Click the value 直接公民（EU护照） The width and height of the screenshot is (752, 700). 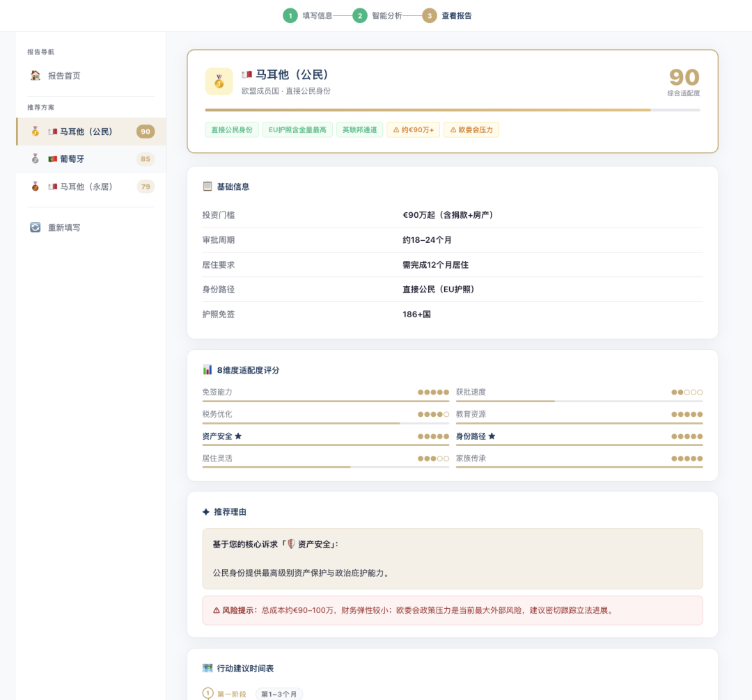pyautogui.click(x=439, y=289)
